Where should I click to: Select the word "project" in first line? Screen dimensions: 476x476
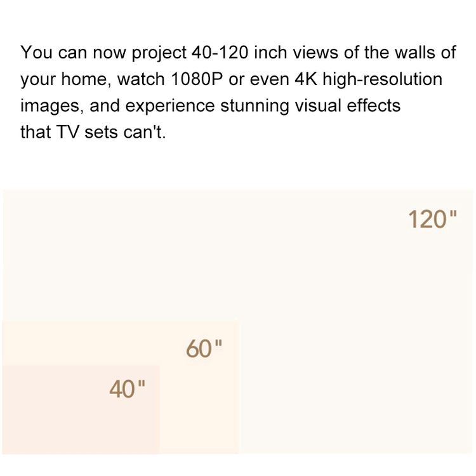[x=159, y=53]
